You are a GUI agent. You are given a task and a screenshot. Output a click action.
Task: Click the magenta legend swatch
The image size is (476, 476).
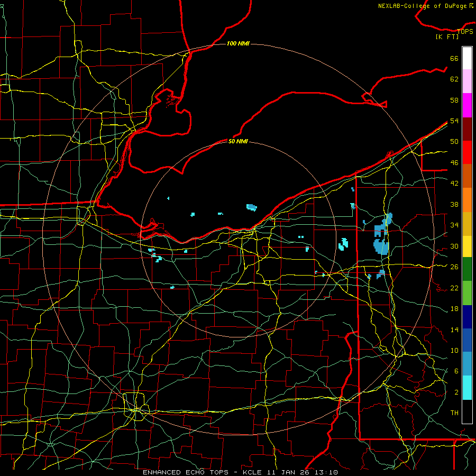467,105
